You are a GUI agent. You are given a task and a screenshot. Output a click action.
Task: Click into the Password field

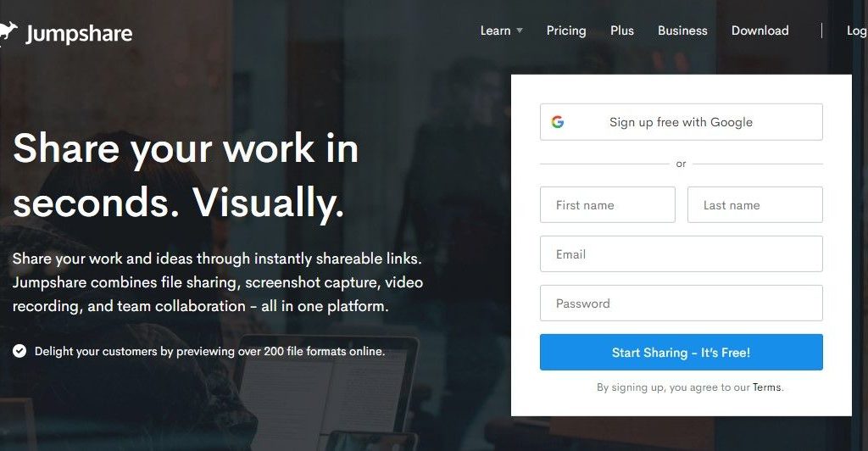pyautogui.click(x=681, y=303)
